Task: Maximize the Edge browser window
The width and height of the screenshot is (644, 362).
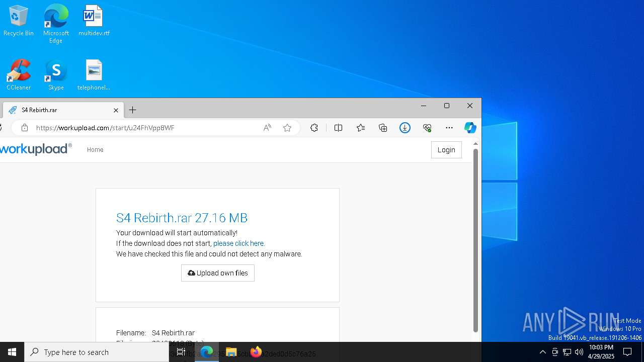Action: 446,106
